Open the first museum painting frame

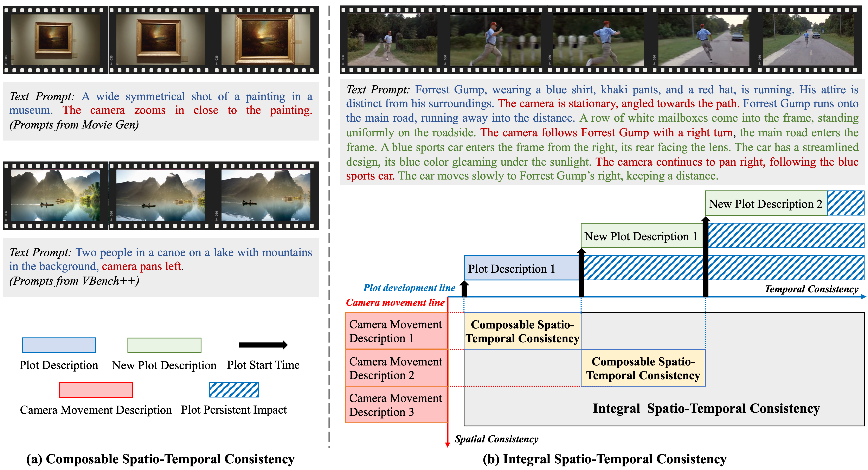pos(55,40)
